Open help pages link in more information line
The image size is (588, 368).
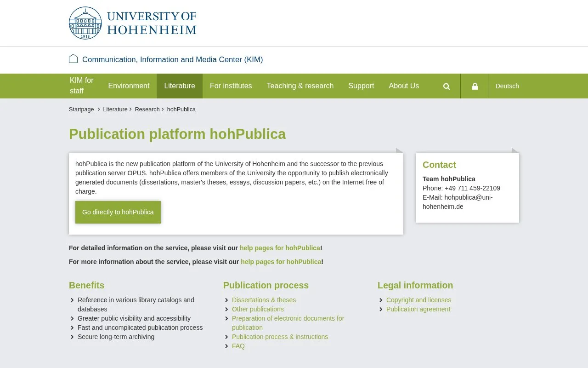pyautogui.click(x=281, y=262)
